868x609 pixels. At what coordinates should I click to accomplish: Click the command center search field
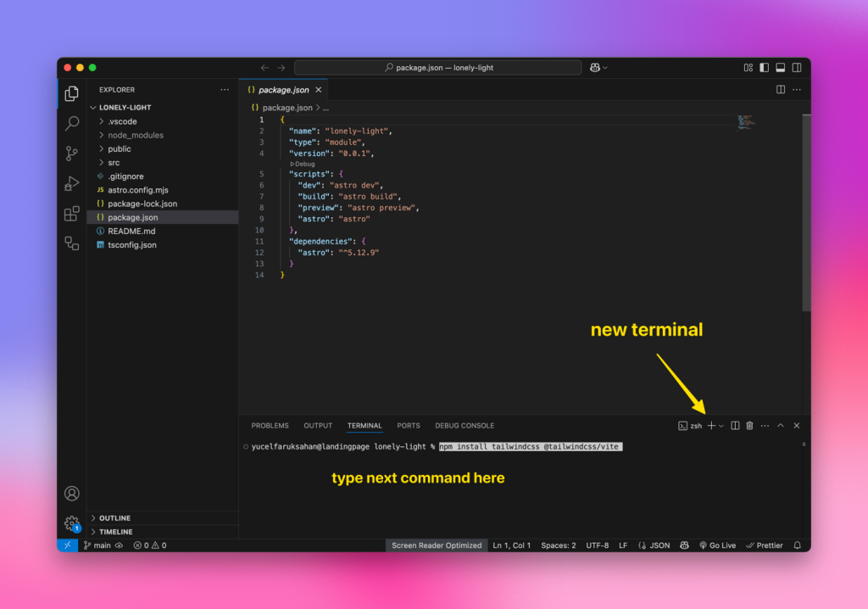[437, 68]
